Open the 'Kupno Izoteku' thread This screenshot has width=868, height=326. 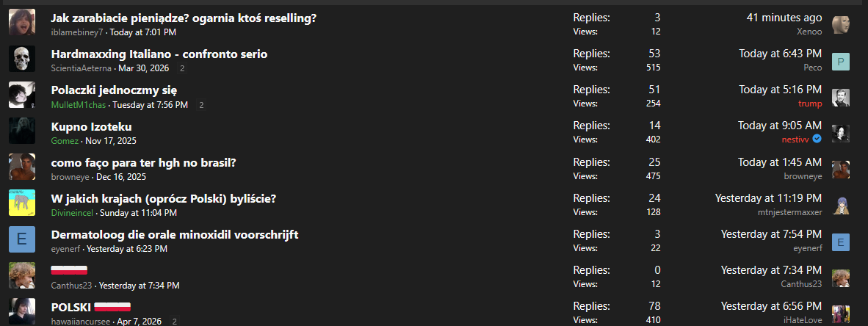[91, 126]
